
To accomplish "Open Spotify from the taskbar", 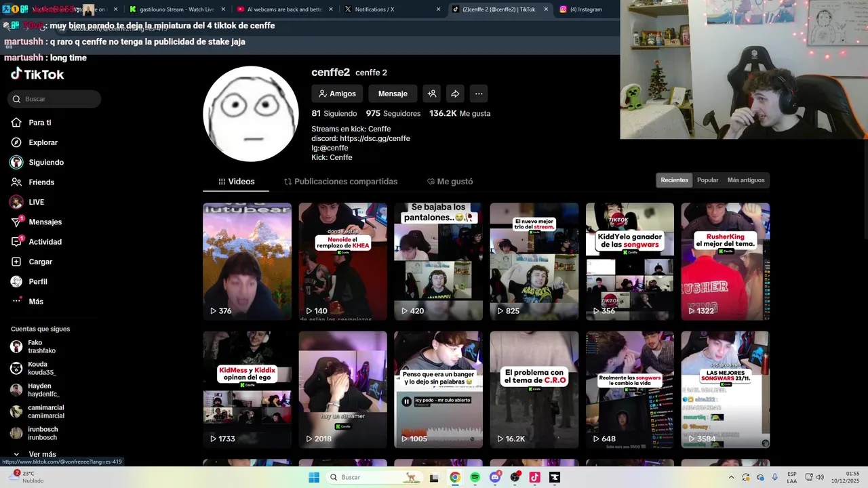I will [x=475, y=477].
